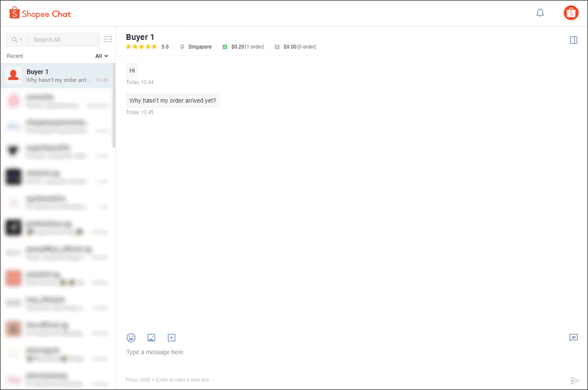Click the conversation list scrollbar
This screenshot has width=588, height=390.
pyautogui.click(x=114, y=106)
